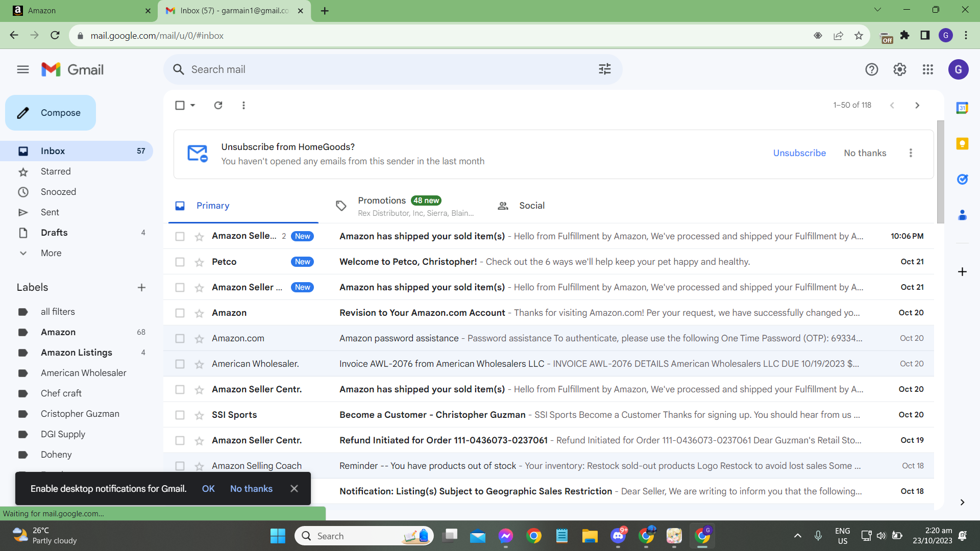Dismiss the desktop notifications prompt
980x551 pixels.
tap(294, 489)
